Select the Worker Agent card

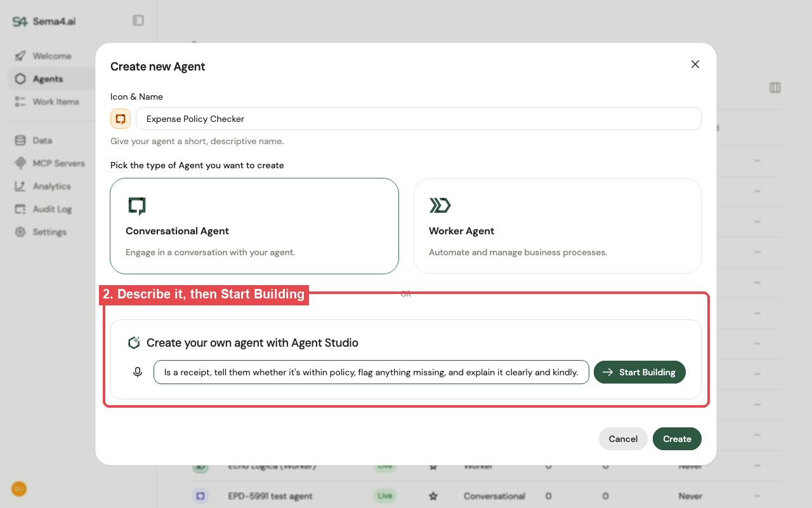coord(558,226)
